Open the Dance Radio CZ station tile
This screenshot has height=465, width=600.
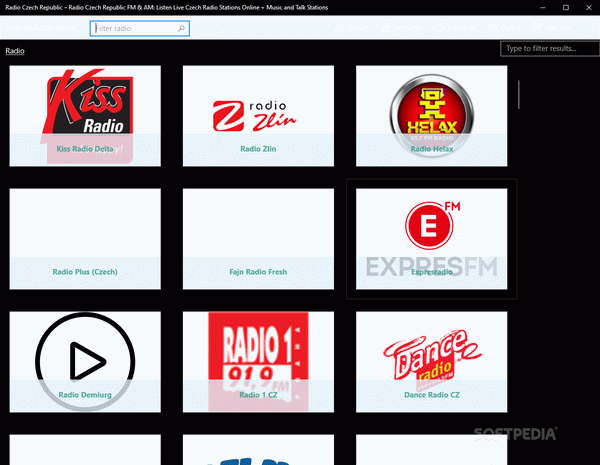coord(432,362)
